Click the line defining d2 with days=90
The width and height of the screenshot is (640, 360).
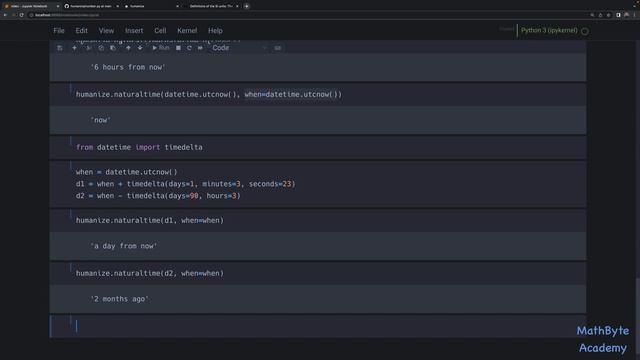(158, 196)
